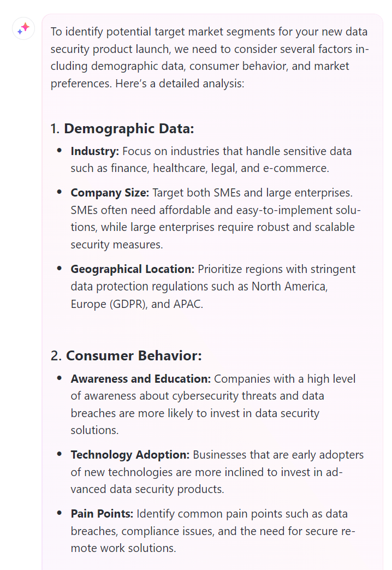
Task: Click the bullet before Technology Adoption
Action: [x=60, y=454]
